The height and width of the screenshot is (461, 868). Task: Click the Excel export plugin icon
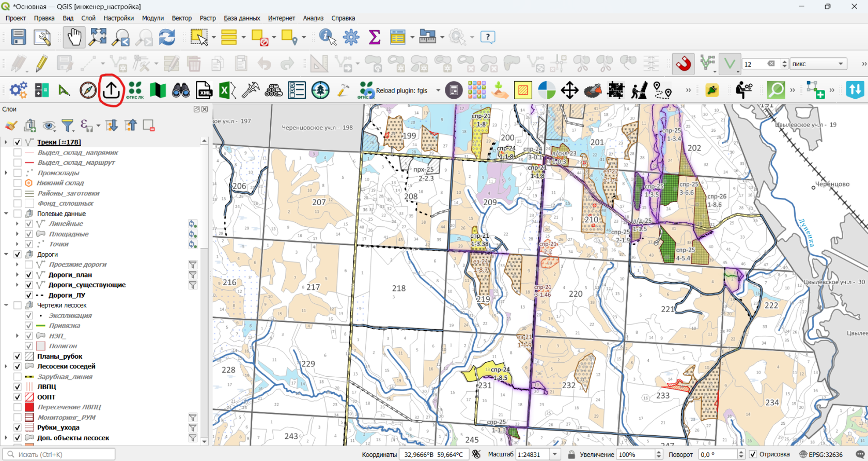227,90
